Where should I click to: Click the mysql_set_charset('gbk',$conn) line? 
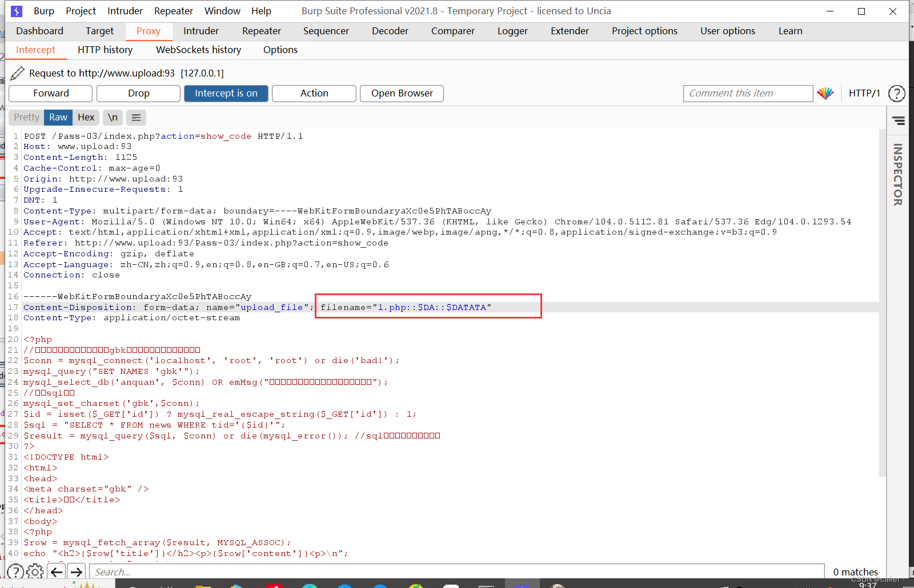coord(111,403)
